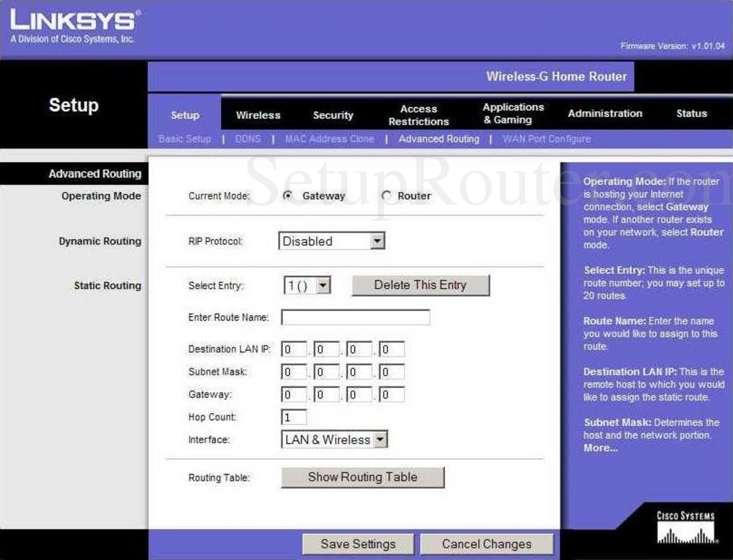The image size is (733, 560).
Task: Click the "Enter Route Name:" label
Action: [x=229, y=317]
